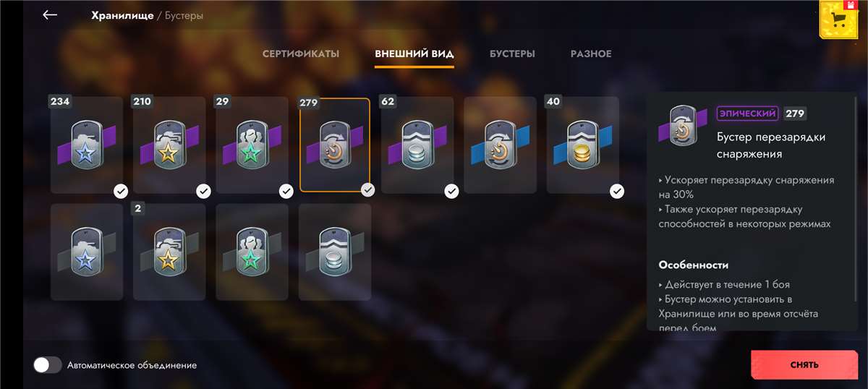Select common gold star booster with 2
The width and height of the screenshot is (868, 389).
click(x=169, y=252)
